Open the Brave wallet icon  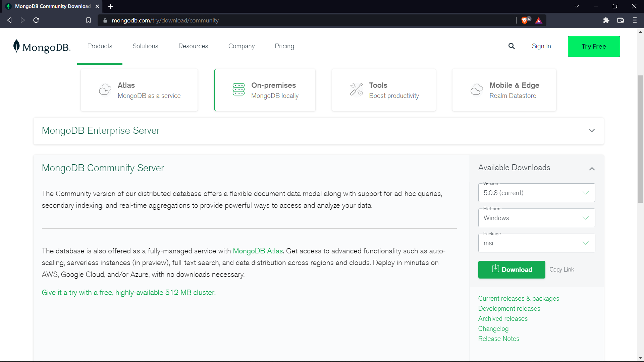621,20
